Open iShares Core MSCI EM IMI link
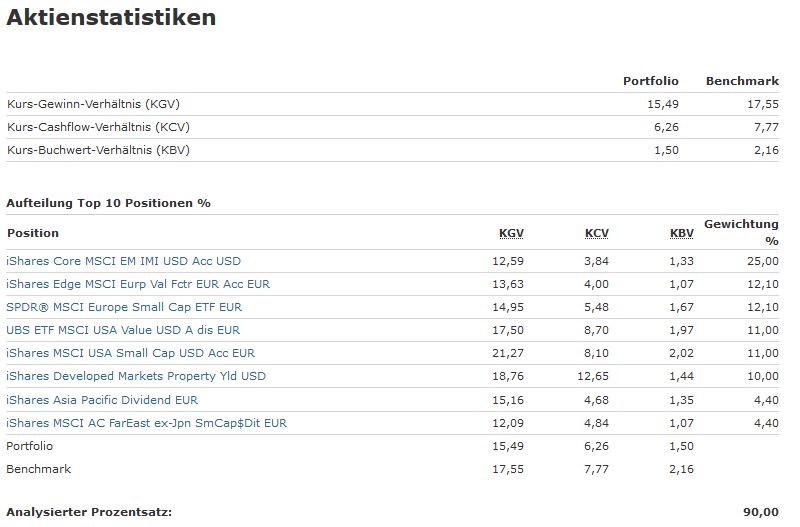The width and height of the screenshot is (800, 527). [x=123, y=261]
